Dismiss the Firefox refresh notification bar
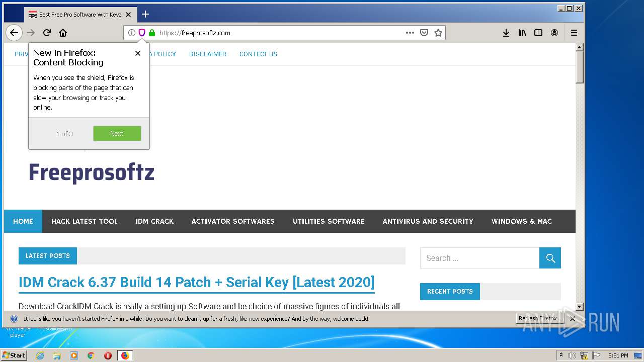644x362 pixels. click(573, 319)
